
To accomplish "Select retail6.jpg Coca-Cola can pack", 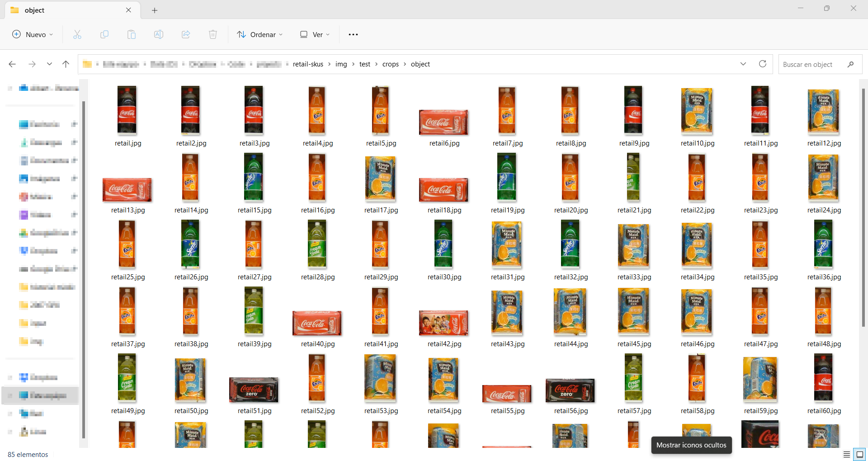I will [x=443, y=122].
